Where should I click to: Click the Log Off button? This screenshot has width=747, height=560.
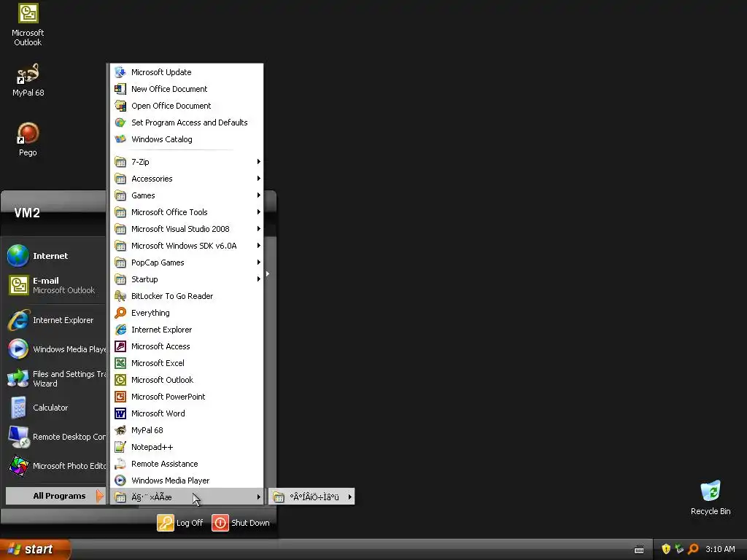coord(181,522)
